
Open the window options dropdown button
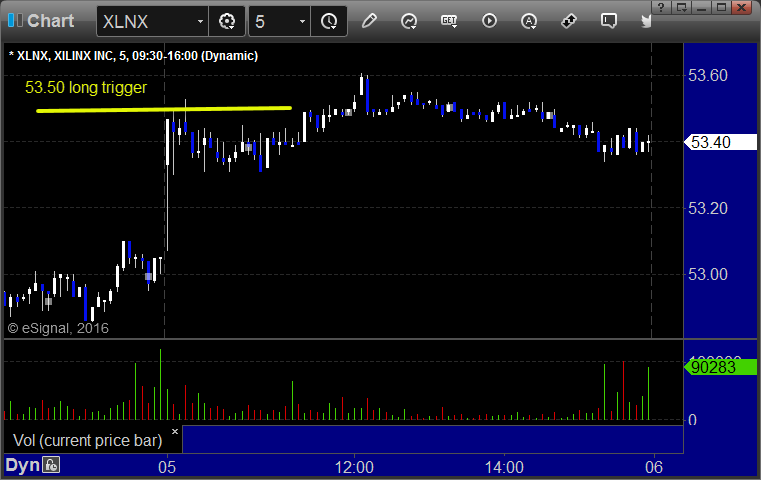(681, 7)
